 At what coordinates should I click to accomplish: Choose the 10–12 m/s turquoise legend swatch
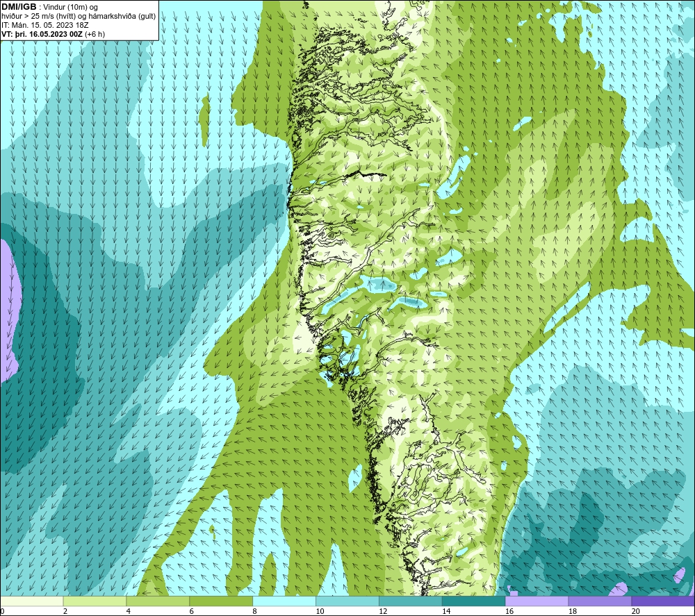click(347, 601)
